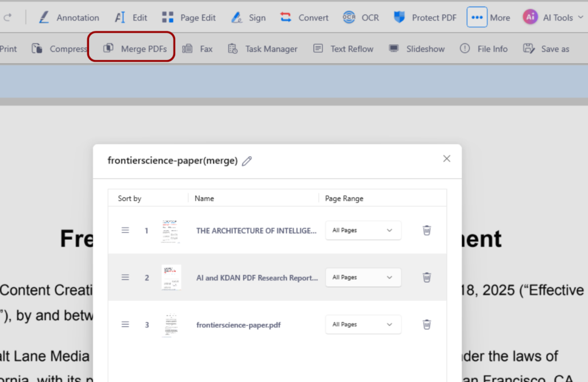
Task: Click the drag handle of row 1
Action: pyautogui.click(x=125, y=230)
